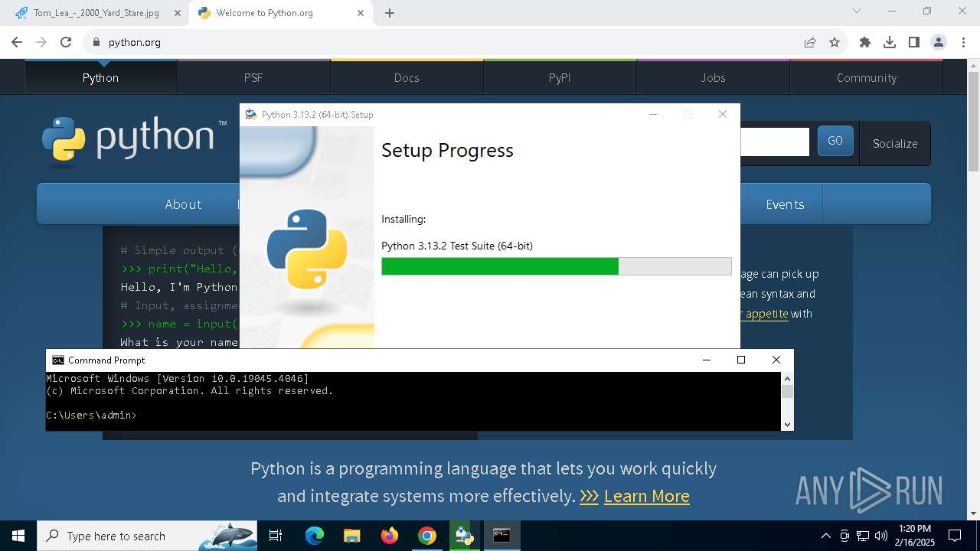Image resolution: width=980 pixels, height=551 pixels.
Task: Maximize the Command Prompt window
Action: (x=740, y=360)
